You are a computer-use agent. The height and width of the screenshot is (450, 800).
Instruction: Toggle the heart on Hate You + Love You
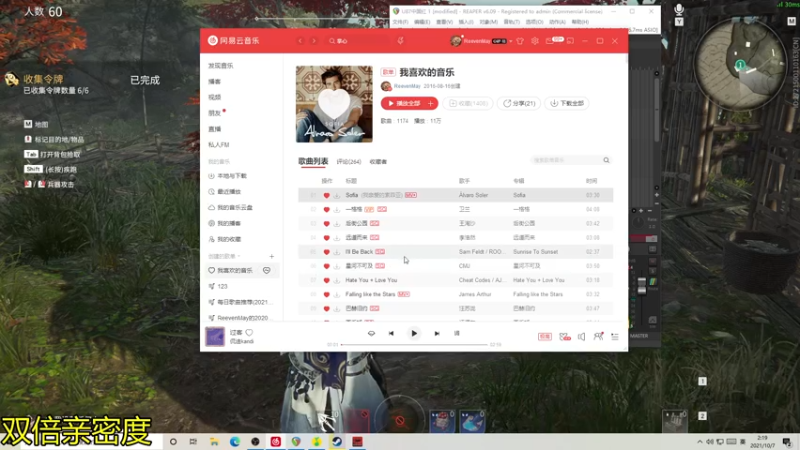point(327,280)
